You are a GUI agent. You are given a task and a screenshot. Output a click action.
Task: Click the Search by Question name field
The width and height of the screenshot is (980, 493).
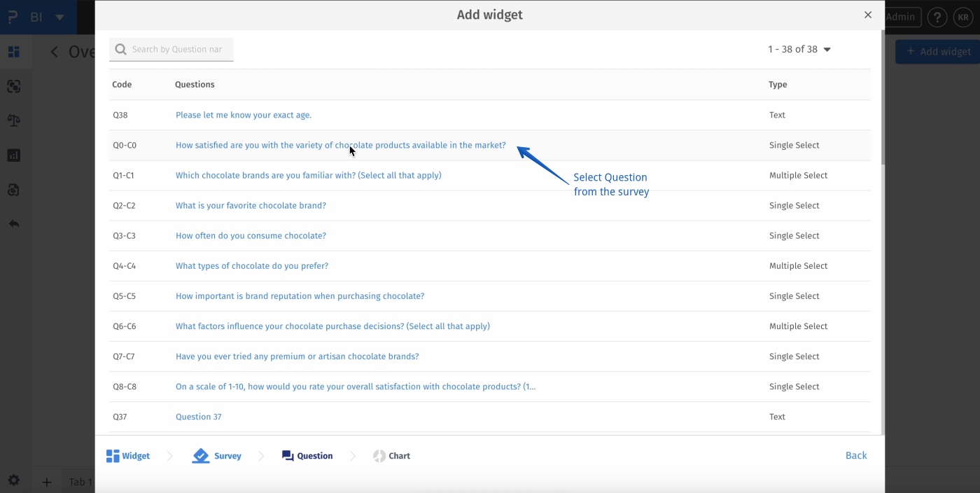pos(171,49)
